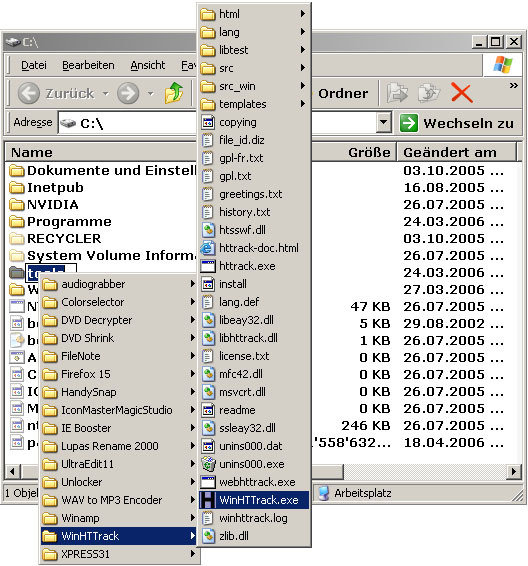This screenshot has height=566, width=528.
Task: Go up one folder level icon
Action: coord(174,93)
